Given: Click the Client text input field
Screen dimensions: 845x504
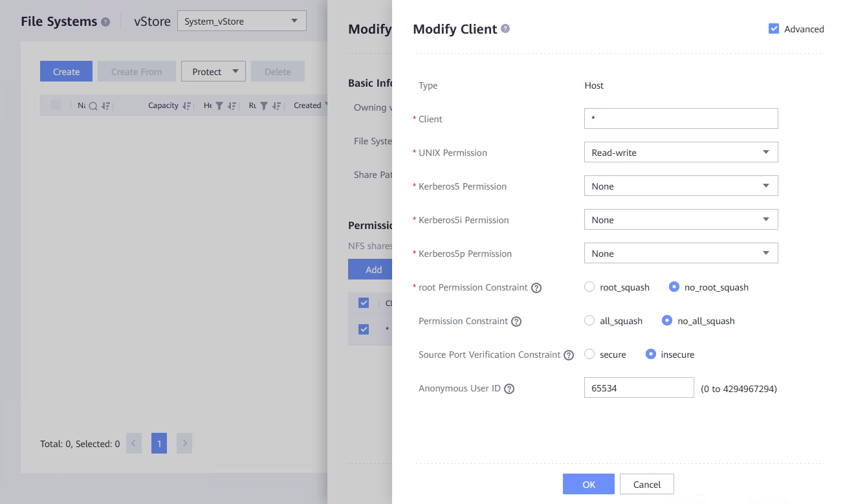Looking at the screenshot, I should 681,119.
